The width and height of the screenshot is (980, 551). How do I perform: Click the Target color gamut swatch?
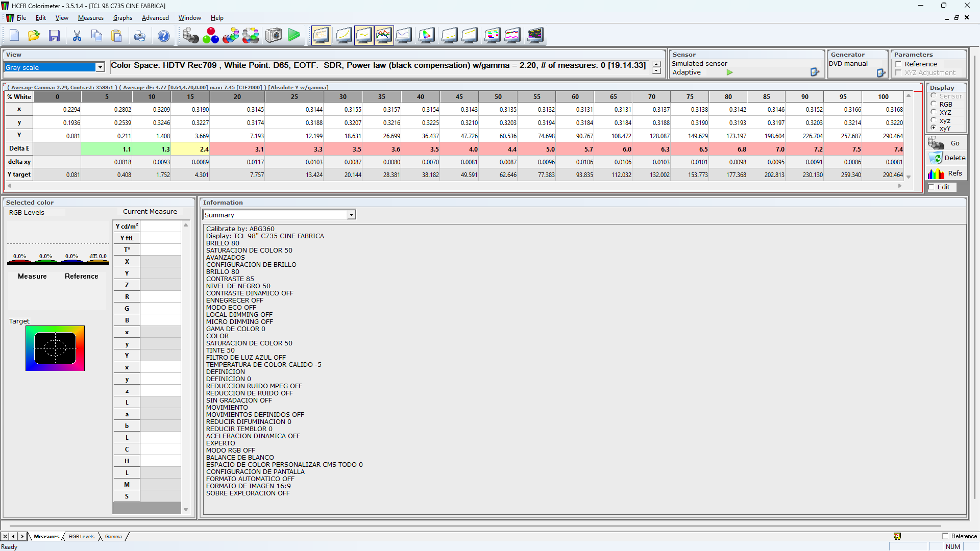pos(55,348)
